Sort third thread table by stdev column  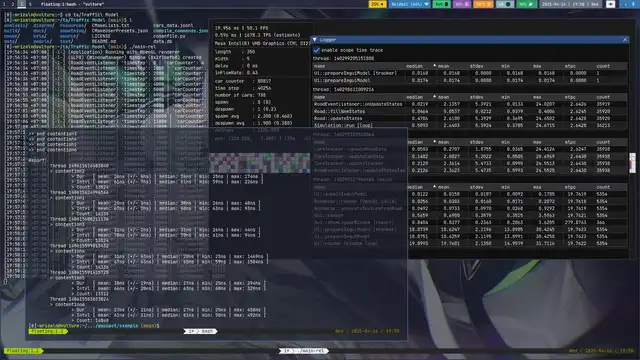(476, 142)
